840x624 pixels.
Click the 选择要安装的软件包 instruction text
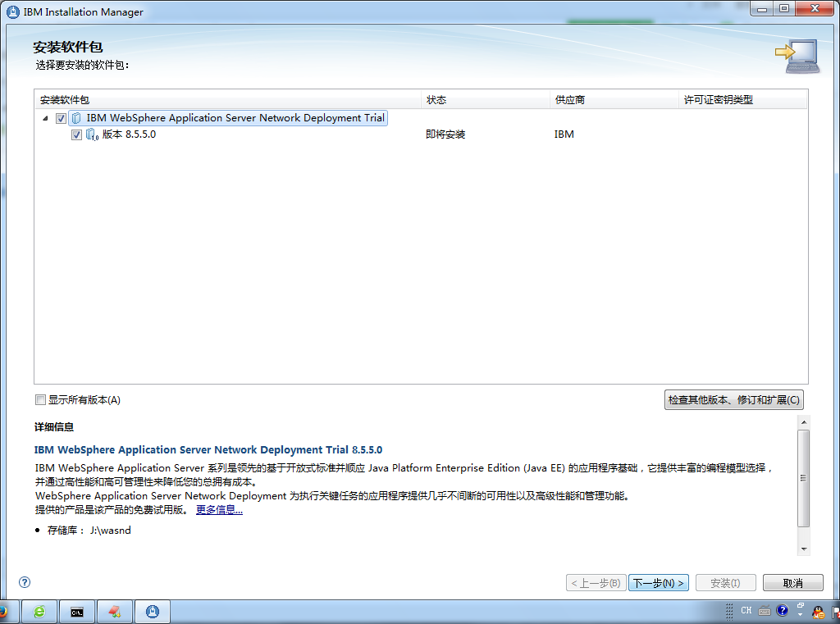click(x=82, y=66)
